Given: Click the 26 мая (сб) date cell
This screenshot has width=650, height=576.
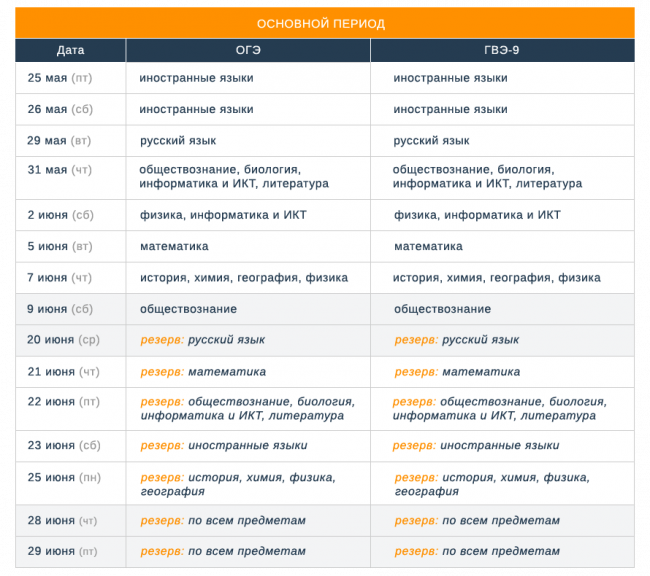Looking at the screenshot, I should coord(66,109).
